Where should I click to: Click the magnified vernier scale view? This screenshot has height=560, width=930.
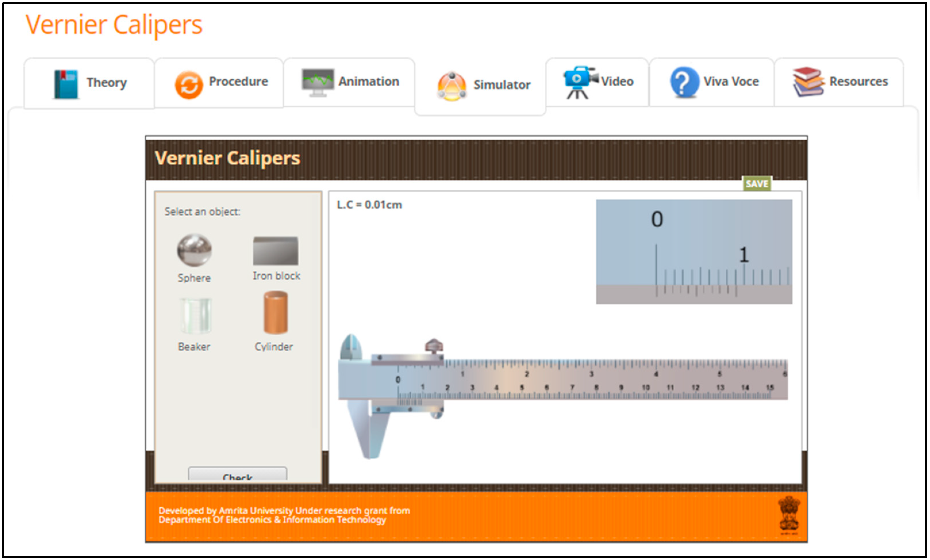(694, 252)
